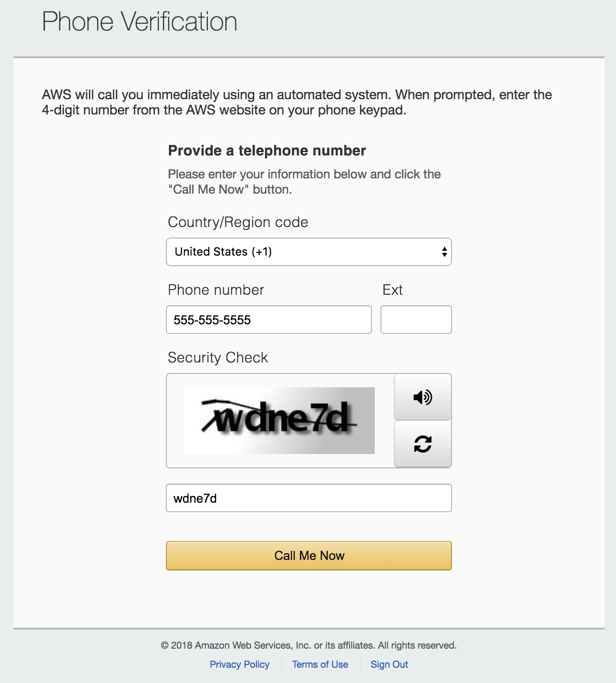Select the captcha answer field containing wdne7d
This screenshot has height=683, width=616.
pyautogui.click(x=309, y=498)
